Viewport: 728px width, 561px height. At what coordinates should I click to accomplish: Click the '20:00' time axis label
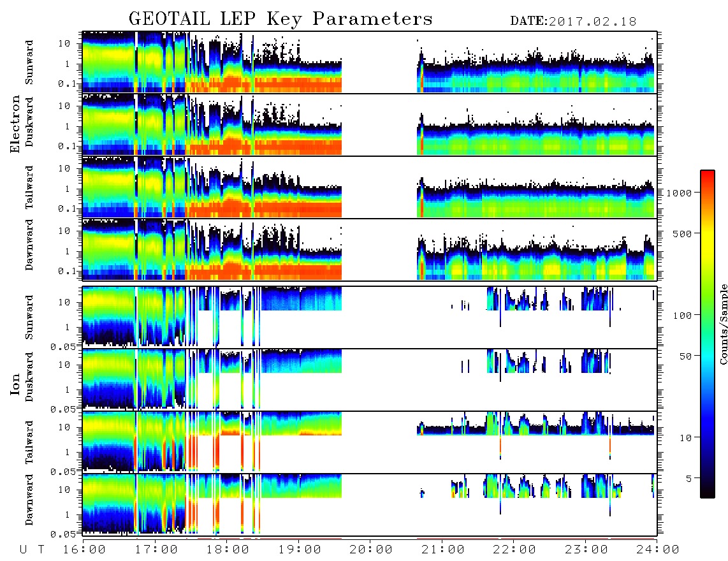pos(372,550)
